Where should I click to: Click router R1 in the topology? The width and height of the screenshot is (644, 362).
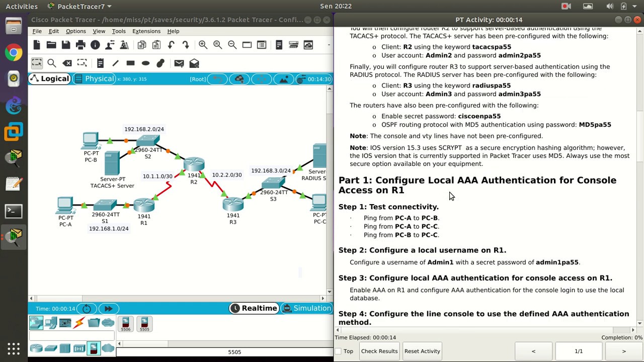[x=144, y=205]
